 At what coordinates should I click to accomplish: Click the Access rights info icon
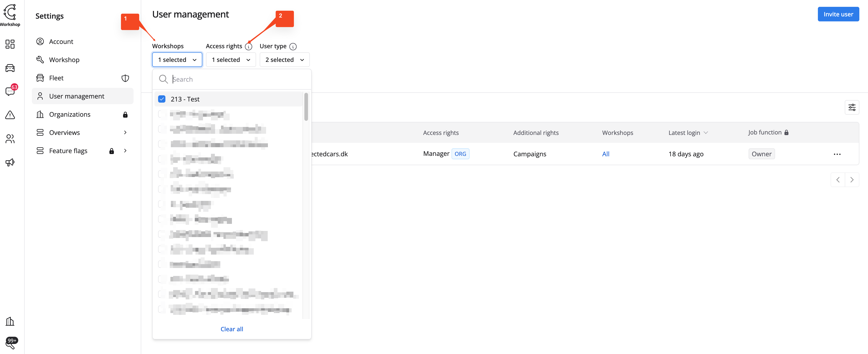249,47
